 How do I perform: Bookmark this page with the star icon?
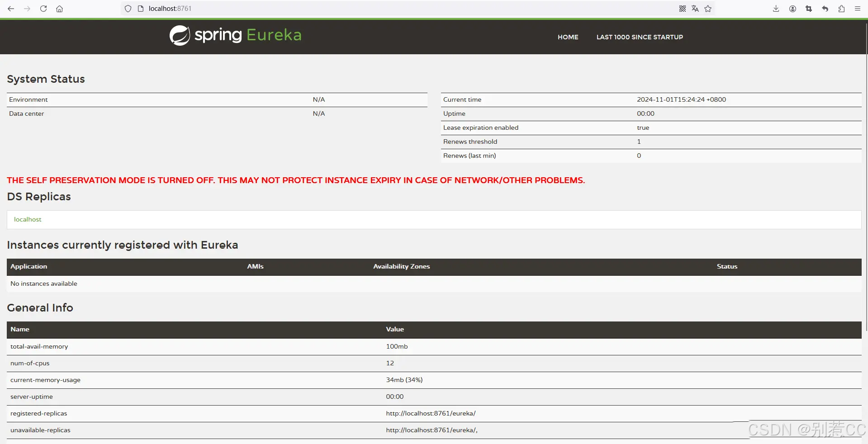pyautogui.click(x=708, y=9)
